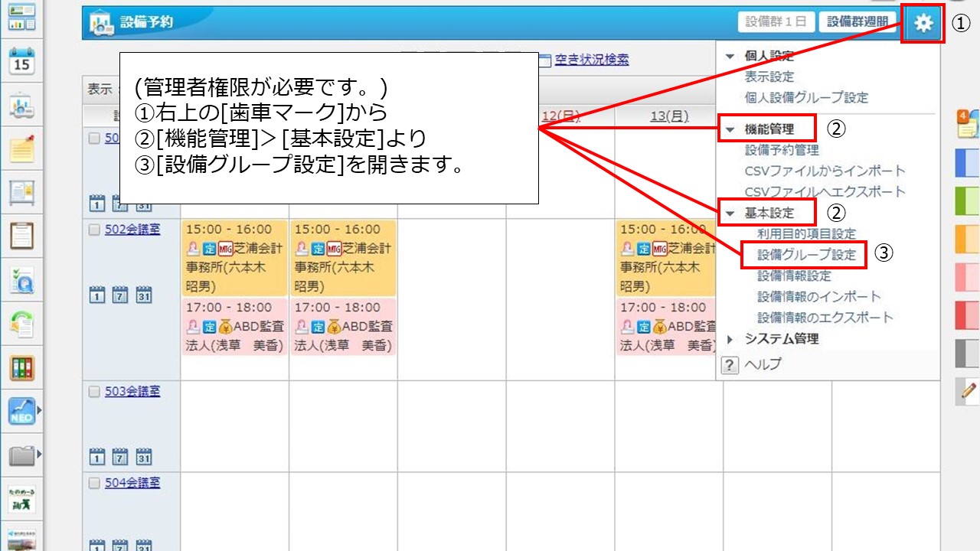The width and height of the screenshot is (980, 551).
Task: Open the 502会議室 link
Action: point(132,230)
